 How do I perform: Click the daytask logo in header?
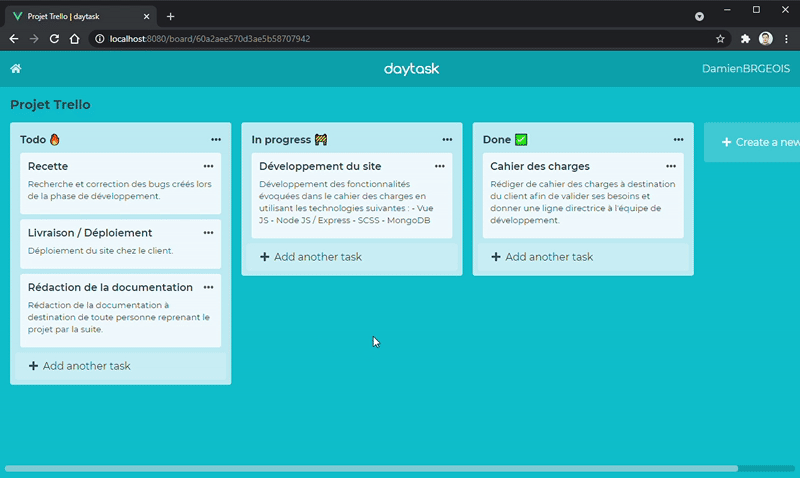411,69
